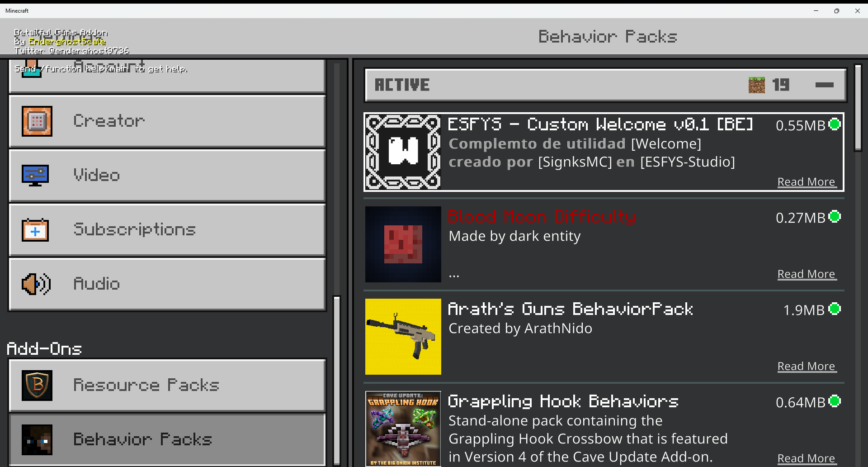Close the Minecraft window

pyautogui.click(x=858, y=11)
